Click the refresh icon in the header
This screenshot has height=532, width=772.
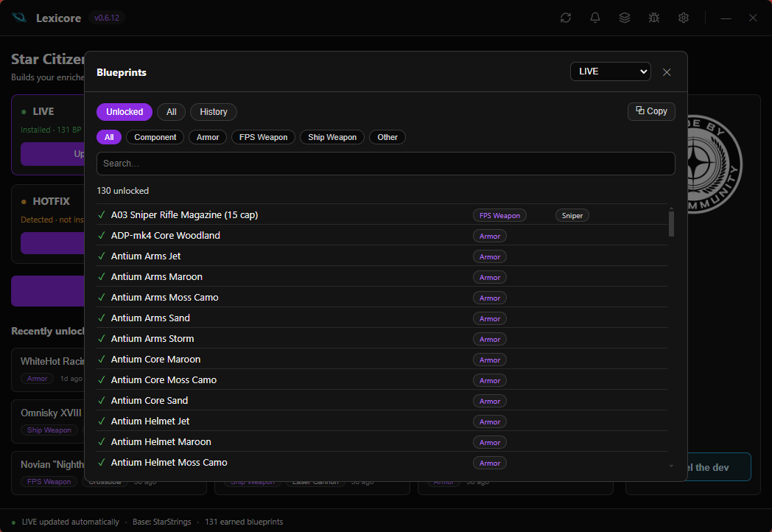point(566,18)
